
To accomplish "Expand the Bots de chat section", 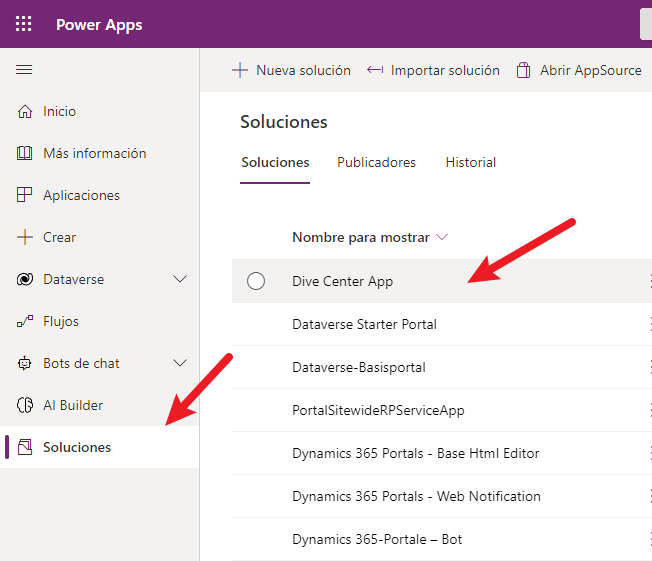I will (x=180, y=363).
